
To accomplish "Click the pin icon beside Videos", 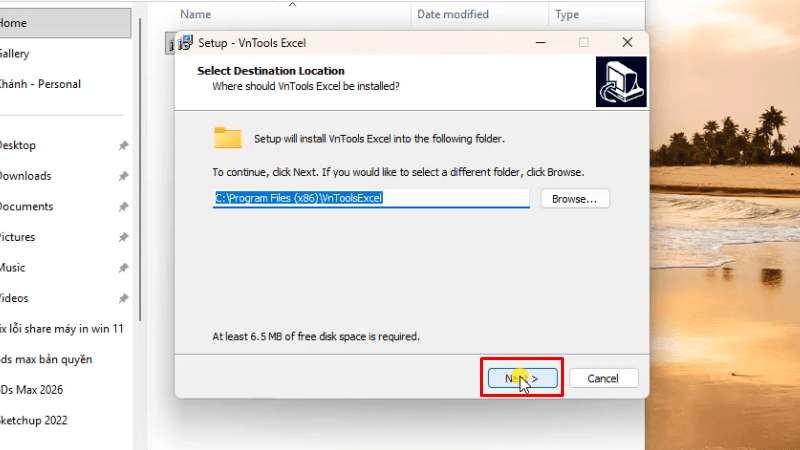I will [123, 298].
